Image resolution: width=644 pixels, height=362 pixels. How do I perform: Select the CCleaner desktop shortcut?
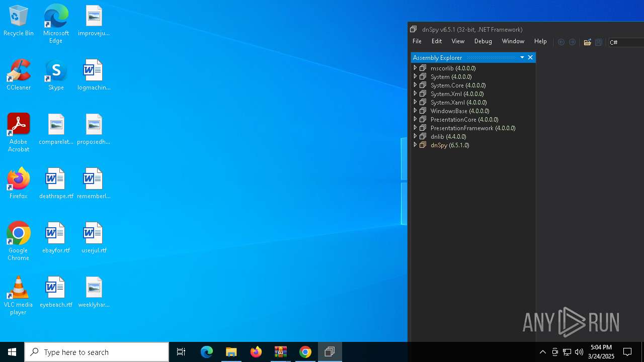19,75
